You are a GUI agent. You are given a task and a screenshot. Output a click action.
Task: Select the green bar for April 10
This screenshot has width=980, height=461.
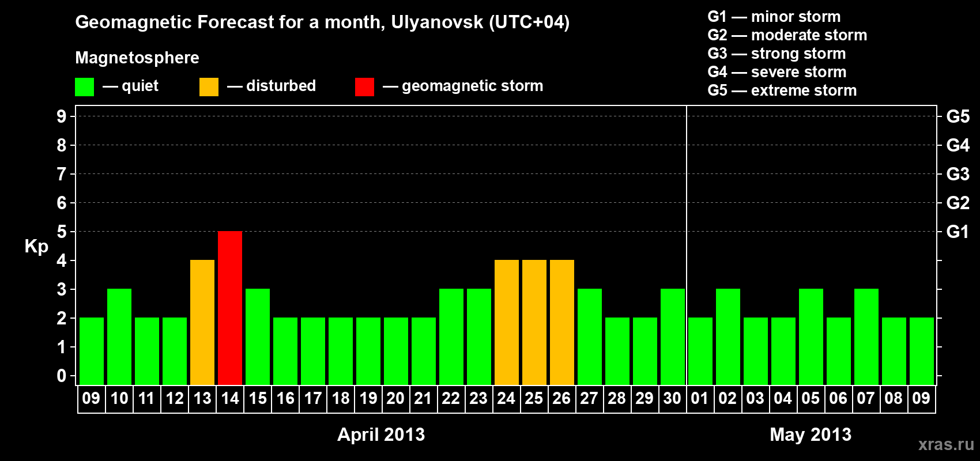click(119, 337)
